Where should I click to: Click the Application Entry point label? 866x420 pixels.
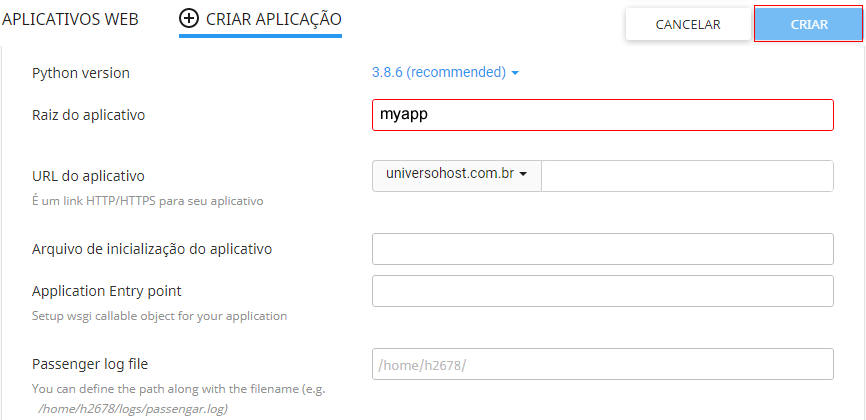point(107,291)
